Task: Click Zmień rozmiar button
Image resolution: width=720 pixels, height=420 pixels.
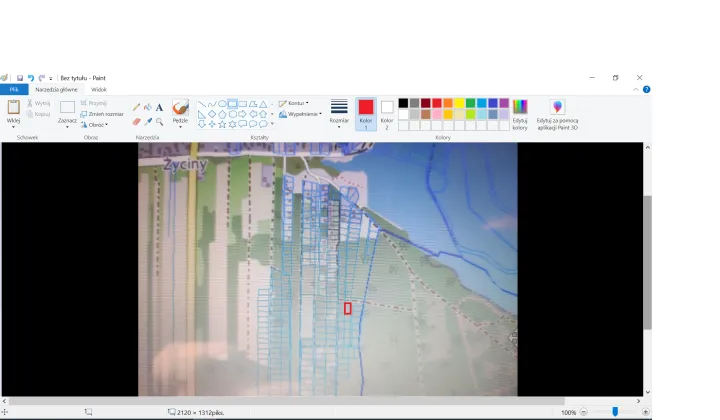Action: 102,114
